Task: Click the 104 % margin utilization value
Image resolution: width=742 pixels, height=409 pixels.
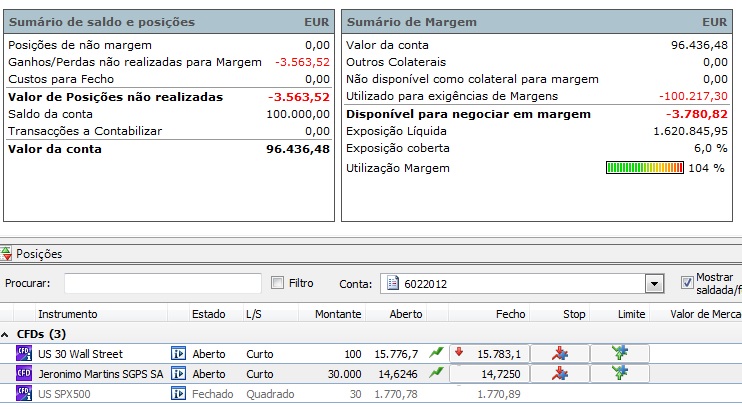Action: pos(706,168)
